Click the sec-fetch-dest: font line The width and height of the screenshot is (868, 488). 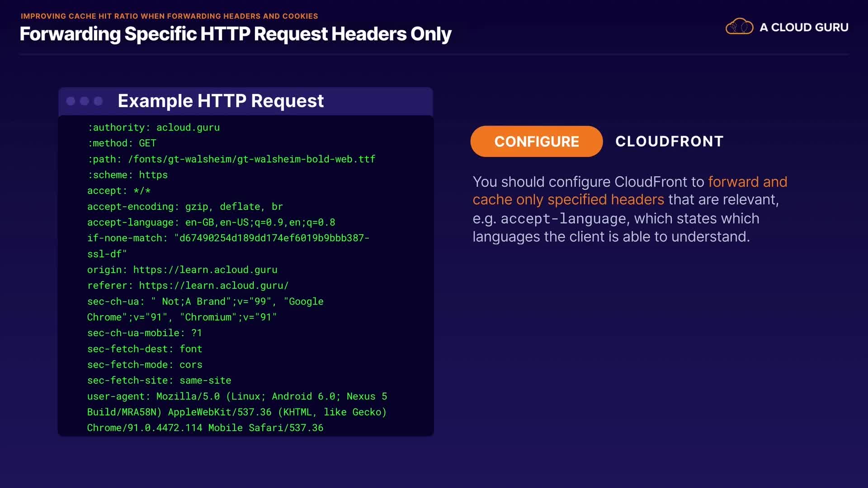click(145, 349)
